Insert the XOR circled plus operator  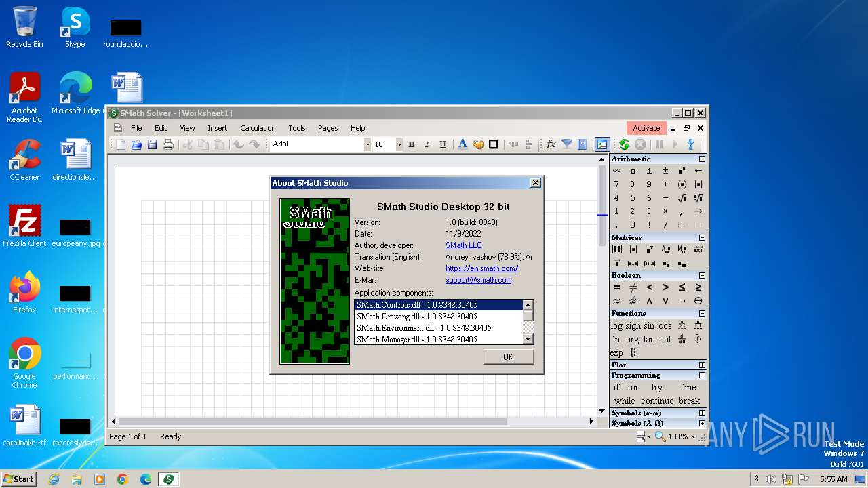point(698,301)
